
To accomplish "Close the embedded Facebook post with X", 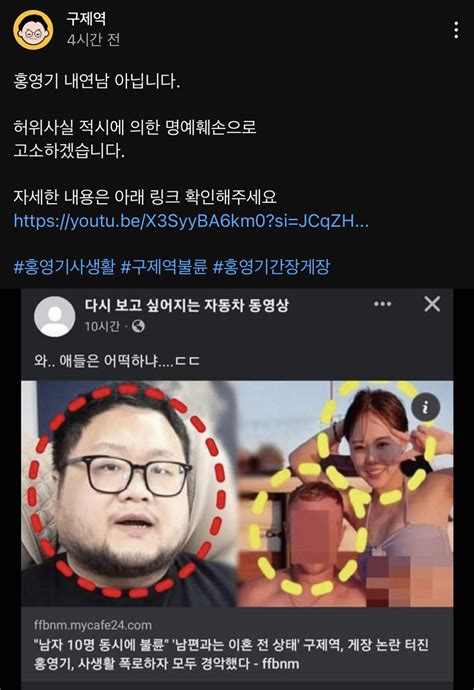I will pos(432,304).
